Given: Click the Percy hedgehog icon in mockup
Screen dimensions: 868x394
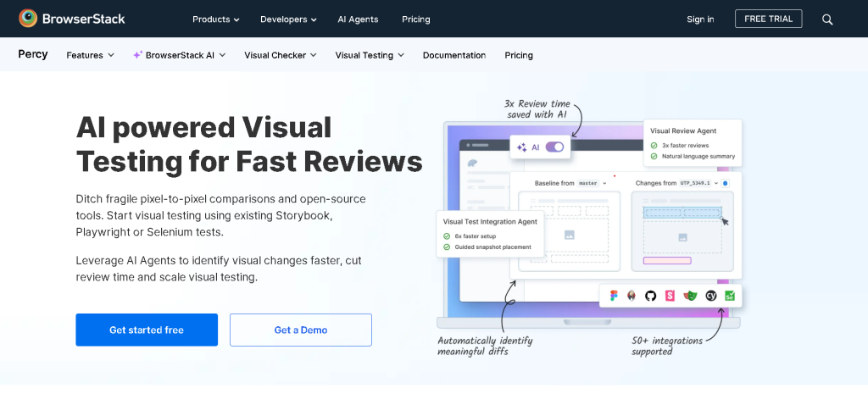Looking at the screenshot, I should 474,164.
